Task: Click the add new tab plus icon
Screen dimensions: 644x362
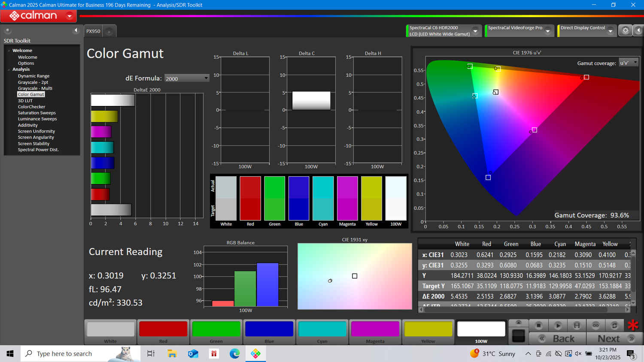Action: coord(109,31)
